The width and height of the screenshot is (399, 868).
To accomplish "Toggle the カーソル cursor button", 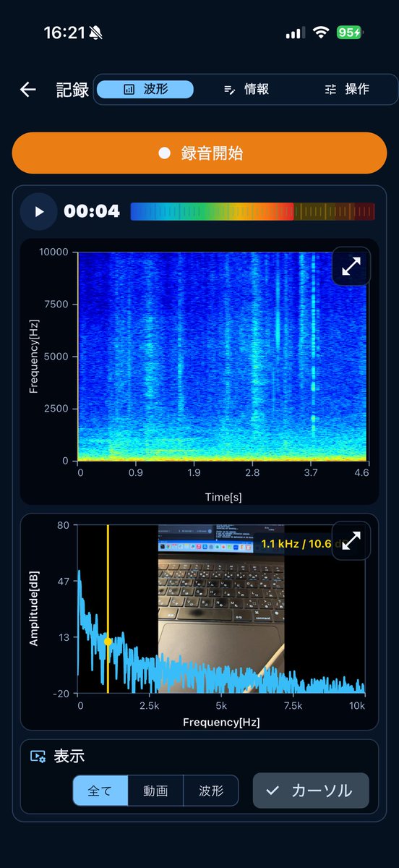I will pyautogui.click(x=311, y=791).
